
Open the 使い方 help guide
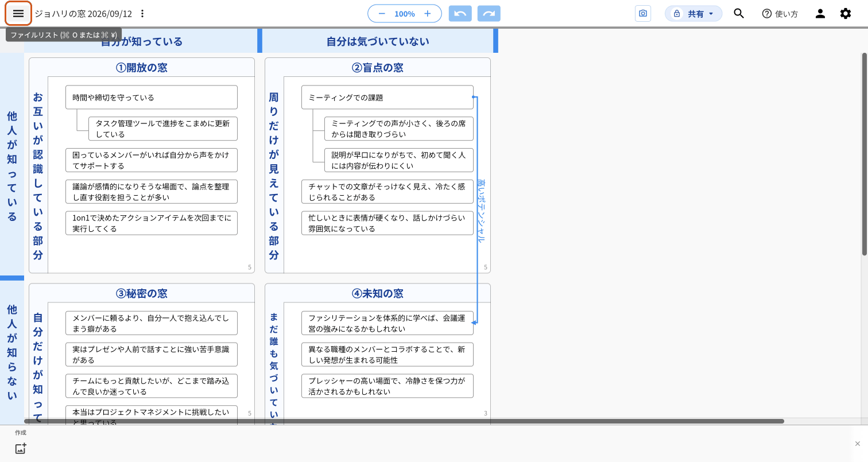[x=780, y=14]
